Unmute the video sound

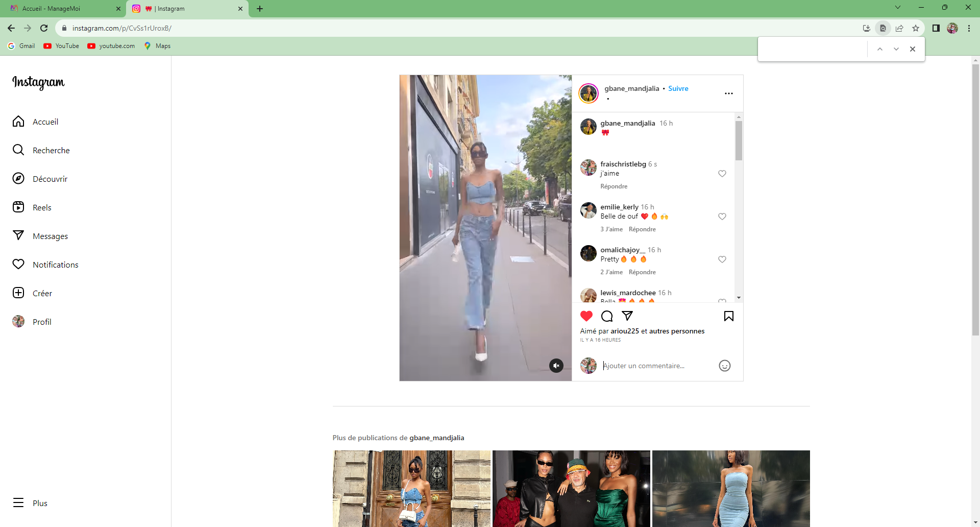[556, 366]
